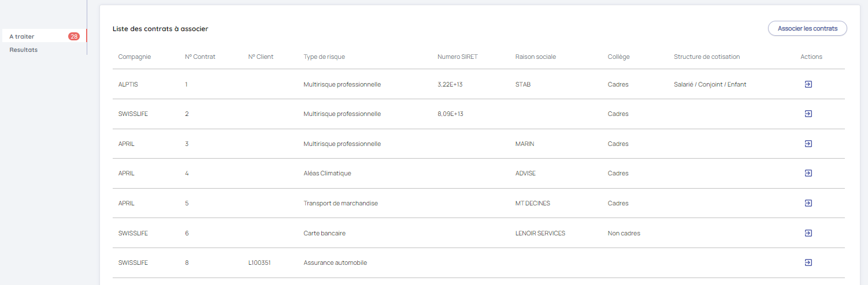868x285 pixels.
Task: Select the Salarié / Conjoint / Enfant cell
Action: 710,84
